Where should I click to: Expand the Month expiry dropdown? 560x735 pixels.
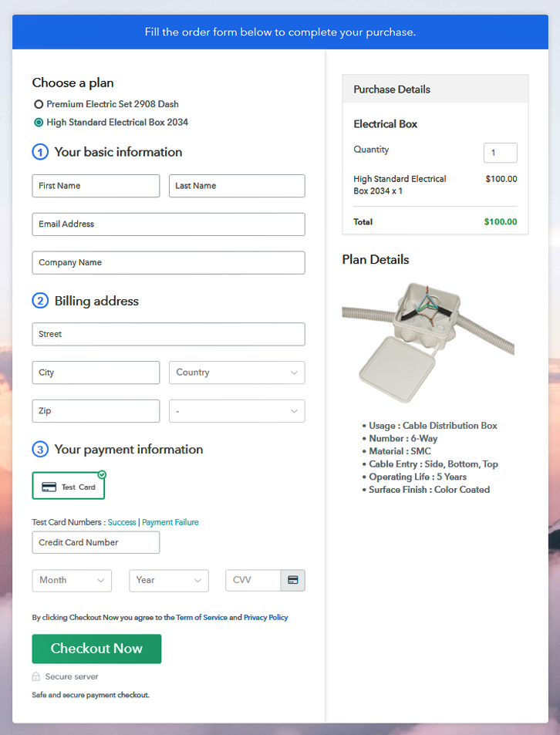click(72, 580)
